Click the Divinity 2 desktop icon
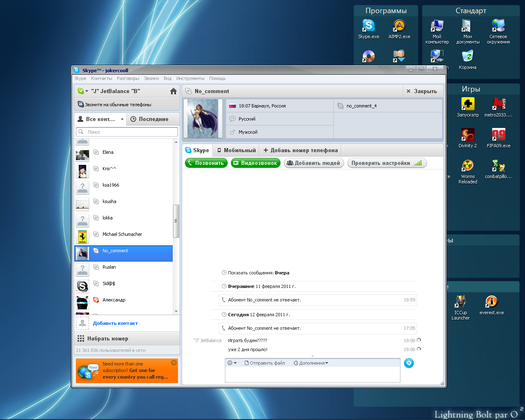The width and height of the screenshot is (525, 420). tap(468, 138)
